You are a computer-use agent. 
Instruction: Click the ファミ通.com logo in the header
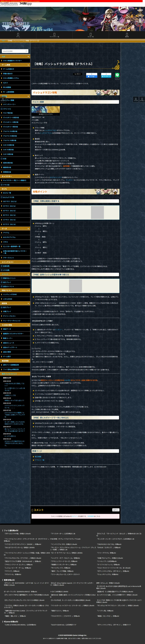coord(9,4)
